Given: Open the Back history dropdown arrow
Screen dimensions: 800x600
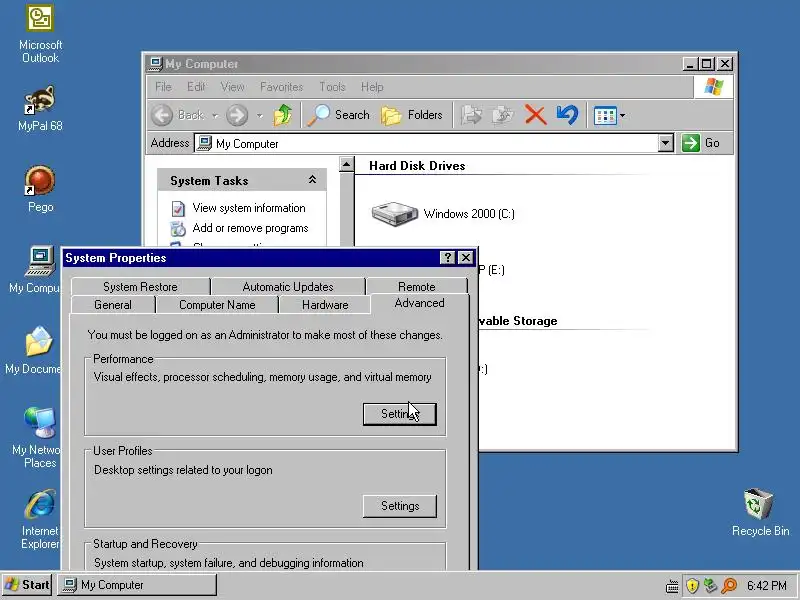Looking at the screenshot, I should click(x=215, y=116).
